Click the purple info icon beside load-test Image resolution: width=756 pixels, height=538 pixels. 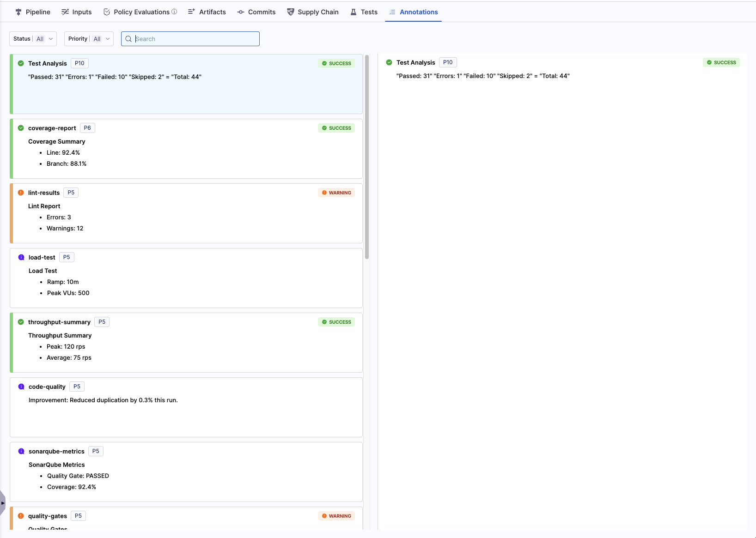click(x=21, y=257)
